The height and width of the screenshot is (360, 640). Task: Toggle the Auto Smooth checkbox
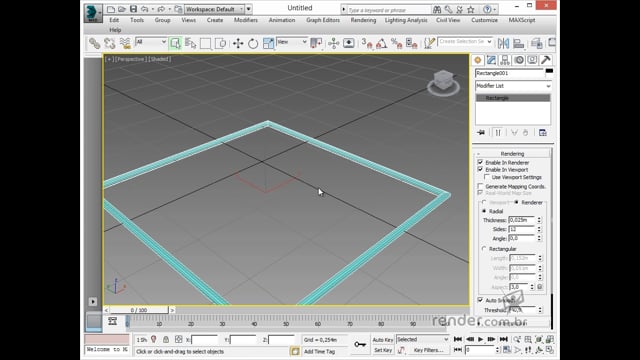[x=480, y=300]
